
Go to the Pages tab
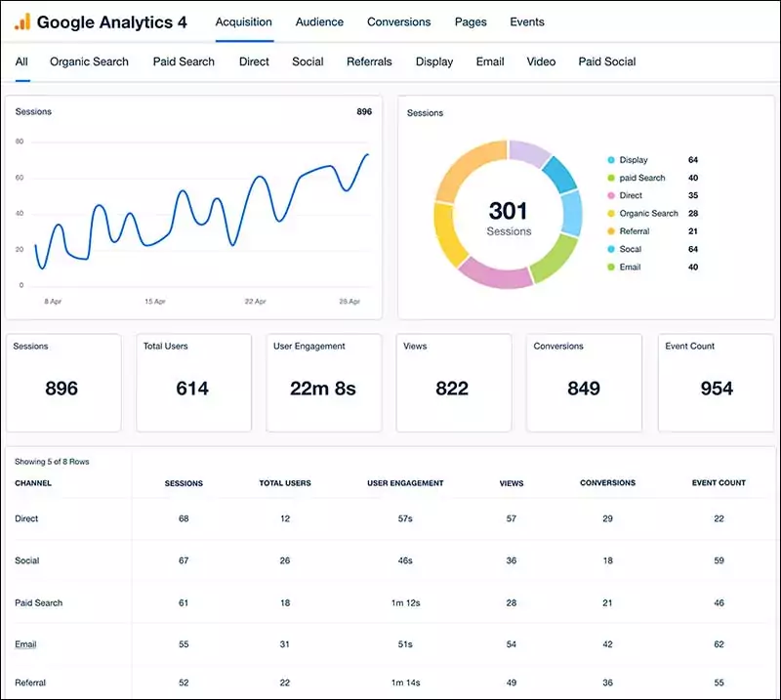pyautogui.click(x=471, y=21)
